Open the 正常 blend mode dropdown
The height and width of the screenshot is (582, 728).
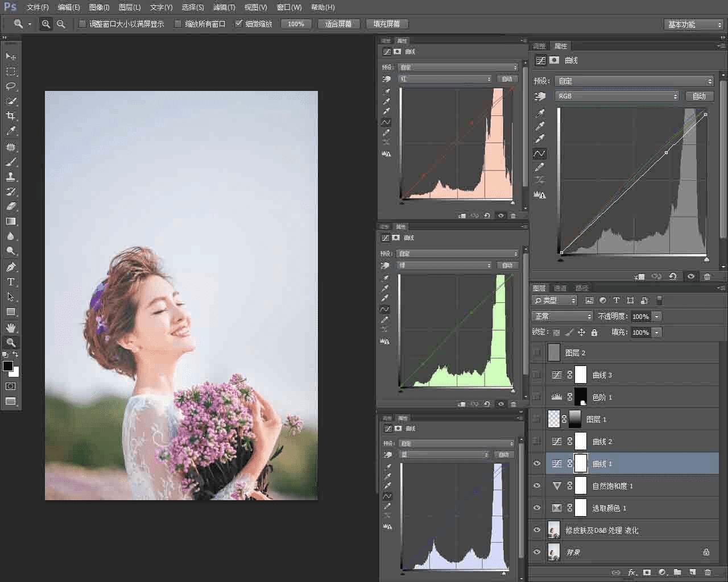[x=562, y=317]
